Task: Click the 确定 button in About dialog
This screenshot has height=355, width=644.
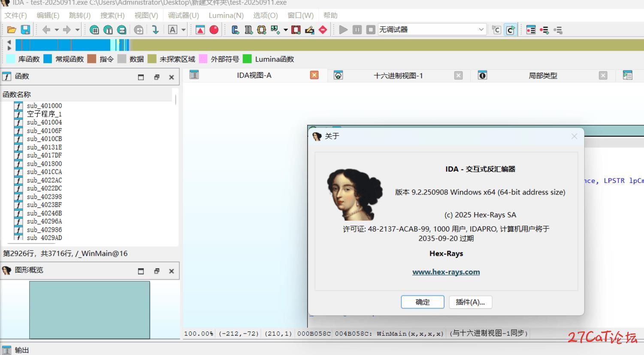Action: tap(422, 302)
